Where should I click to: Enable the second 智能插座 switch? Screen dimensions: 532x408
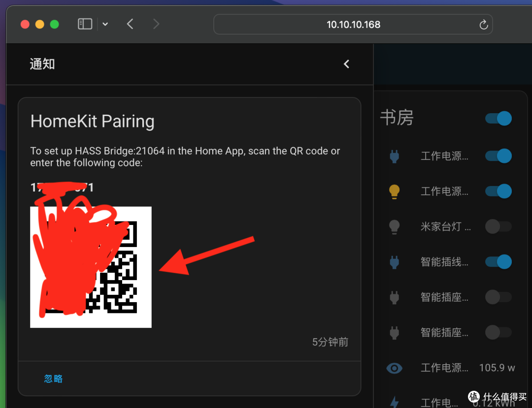[x=499, y=332]
